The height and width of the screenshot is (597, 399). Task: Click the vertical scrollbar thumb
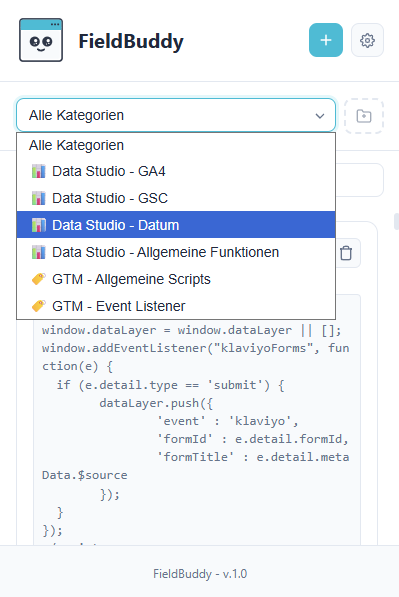coord(396,221)
